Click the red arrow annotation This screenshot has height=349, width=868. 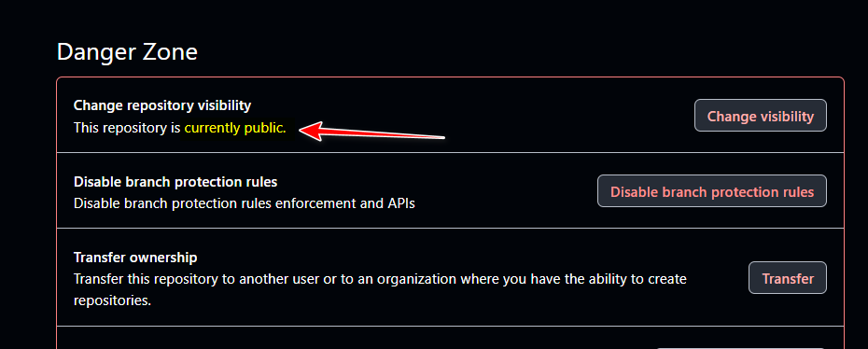pos(371,133)
